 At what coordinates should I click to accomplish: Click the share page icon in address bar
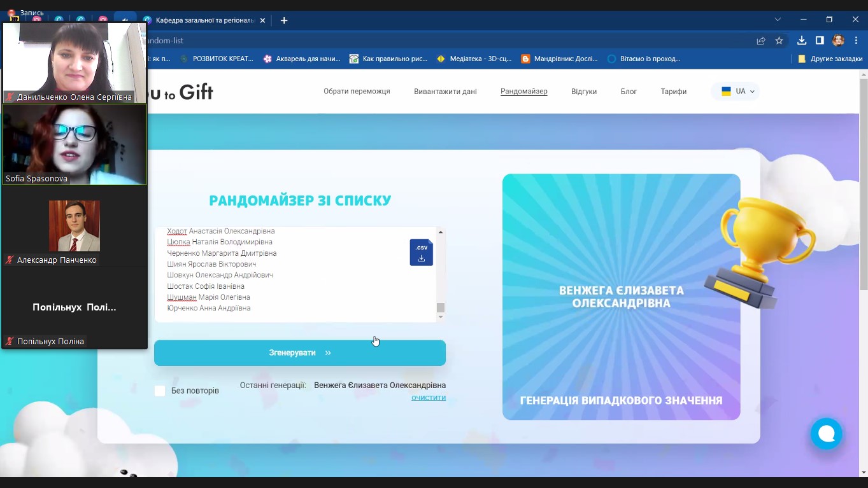pos(761,41)
